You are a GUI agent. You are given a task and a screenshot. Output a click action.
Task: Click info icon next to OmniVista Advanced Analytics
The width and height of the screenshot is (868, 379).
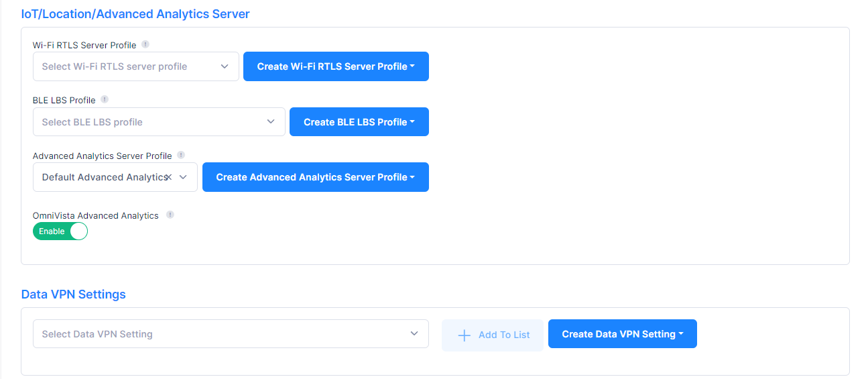tap(170, 215)
